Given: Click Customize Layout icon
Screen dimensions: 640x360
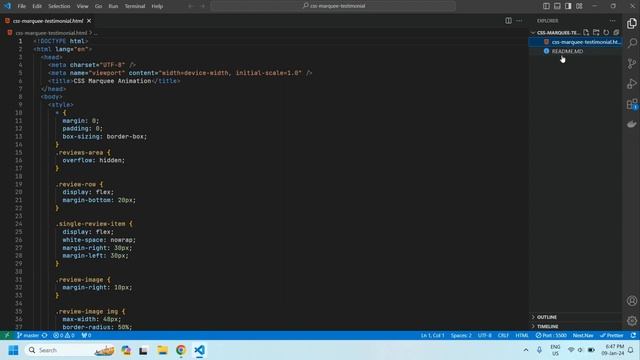Looking at the screenshot, I should tap(579, 6).
